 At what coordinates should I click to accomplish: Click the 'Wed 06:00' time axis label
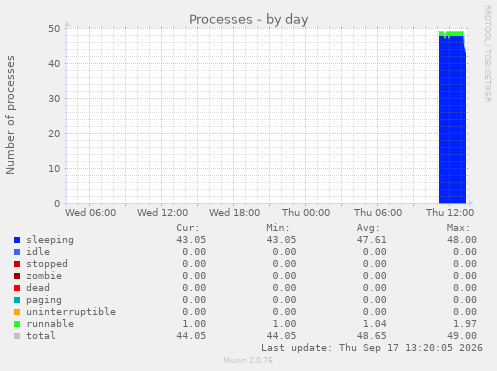[91, 213]
